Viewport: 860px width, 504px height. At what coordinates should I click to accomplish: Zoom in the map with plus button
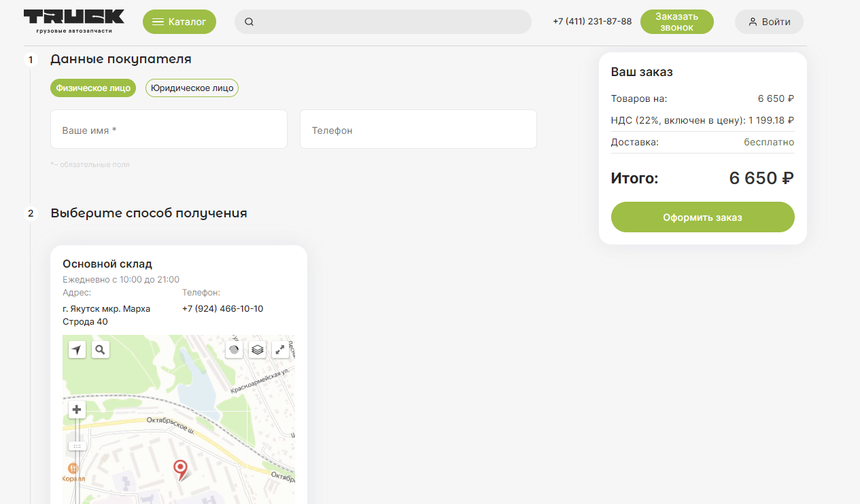(x=77, y=410)
